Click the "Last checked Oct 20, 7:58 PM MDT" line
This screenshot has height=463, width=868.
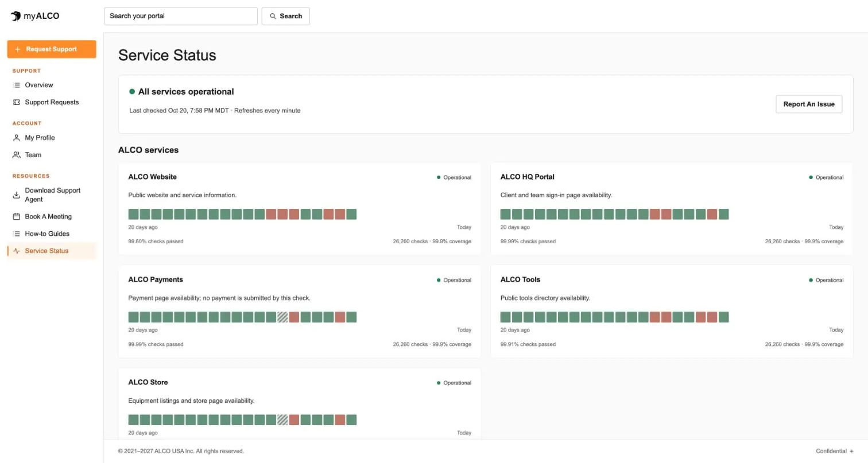click(x=180, y=111)
